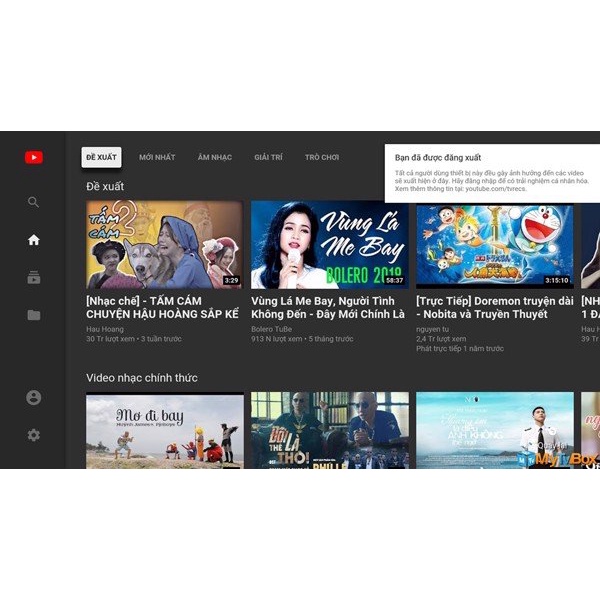Viewport: 600px width, 600px height.
Task: Click the 'Vùng Lá Me Bay, Người Tình' title
Action: [x=328, y=307]
